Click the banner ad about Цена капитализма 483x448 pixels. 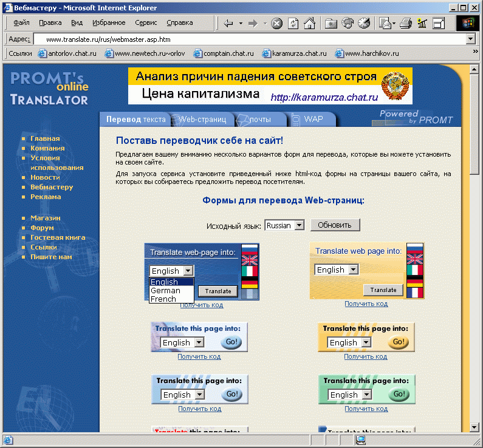tap(270, 86)
